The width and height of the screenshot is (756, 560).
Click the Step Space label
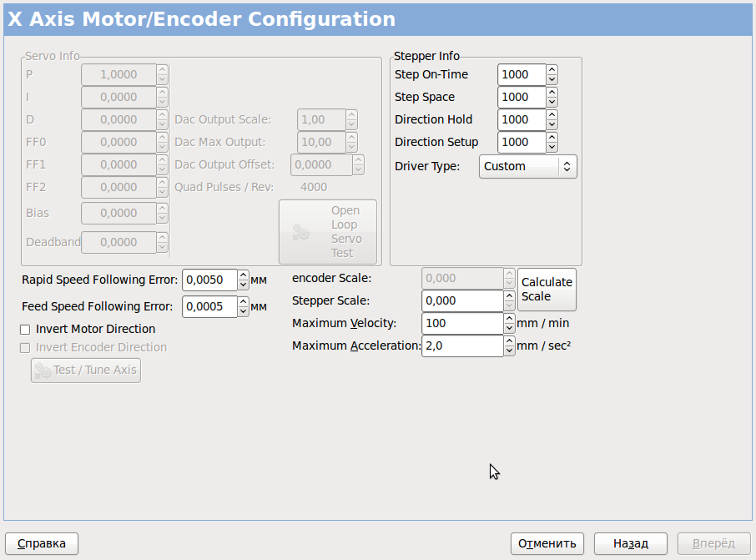[x=425, y=97]
